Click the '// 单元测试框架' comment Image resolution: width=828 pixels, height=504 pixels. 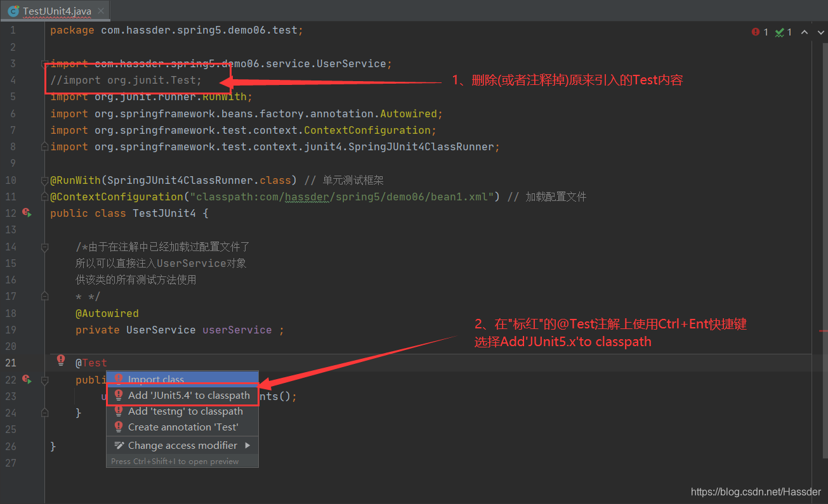pos(343,180)
